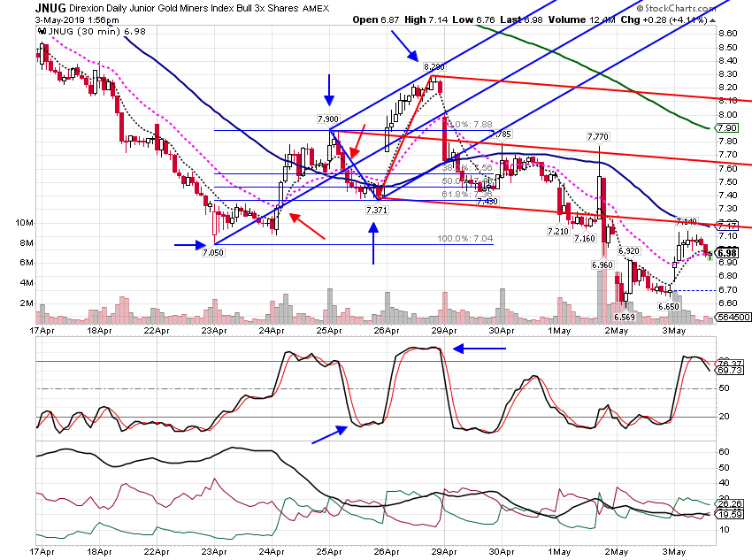
Task: Click the green 7.90 moving average tag
Action: coord(727,128)
